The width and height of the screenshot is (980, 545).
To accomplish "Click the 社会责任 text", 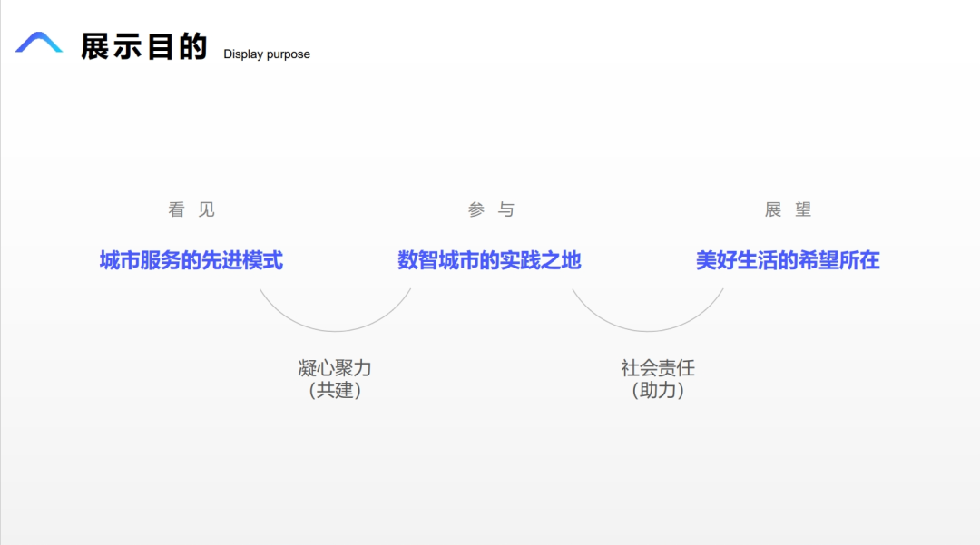I will click(659, 368).
